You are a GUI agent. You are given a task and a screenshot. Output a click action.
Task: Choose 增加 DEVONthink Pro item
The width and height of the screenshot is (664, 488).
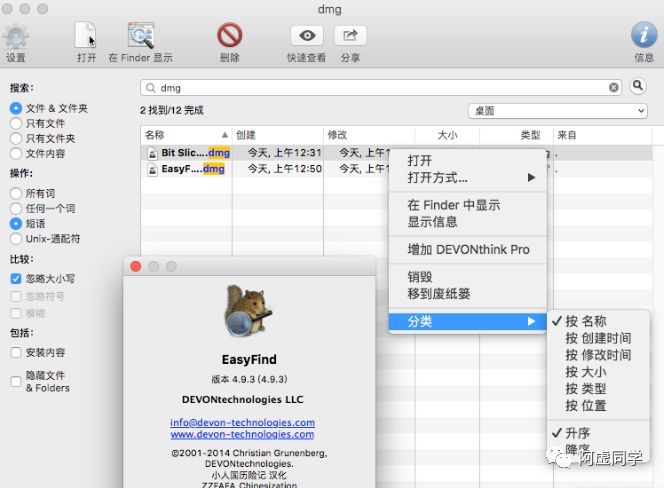click(468, 250)
